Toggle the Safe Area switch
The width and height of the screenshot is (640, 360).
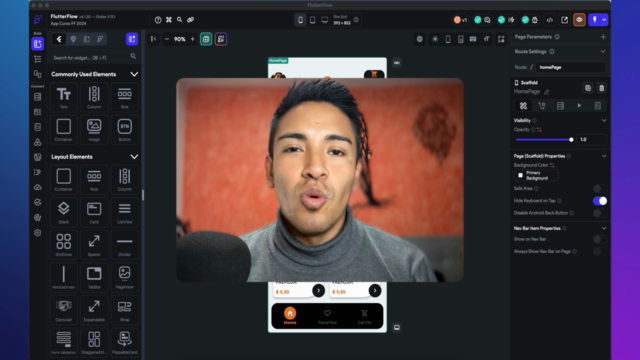pyautogui.click(x=599, y=189)
